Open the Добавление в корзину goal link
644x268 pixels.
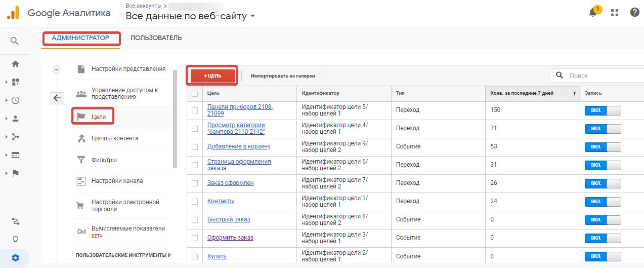(x=239, y=146)
